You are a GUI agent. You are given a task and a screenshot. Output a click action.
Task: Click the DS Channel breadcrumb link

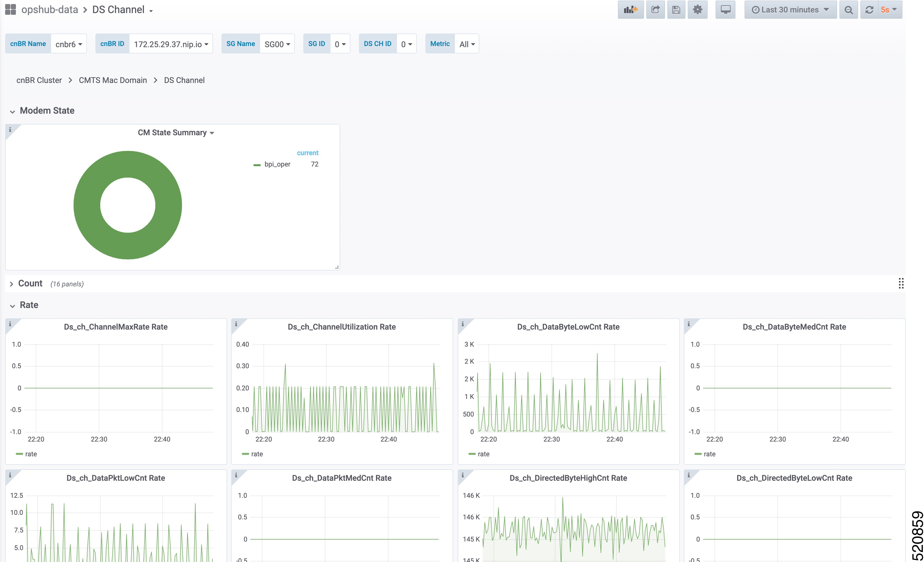(x=184, y=80)
